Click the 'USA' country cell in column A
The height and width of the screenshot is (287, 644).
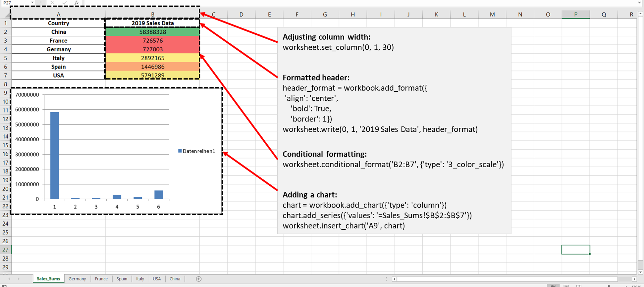click(58, 75)
